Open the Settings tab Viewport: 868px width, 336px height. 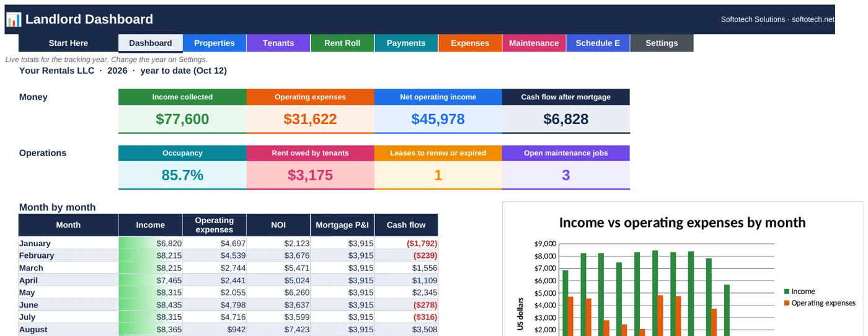tap(662, 43)
